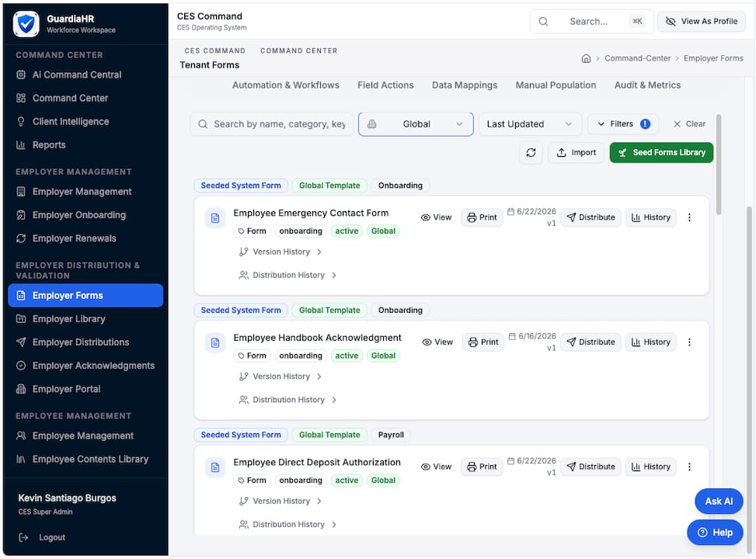Image resolution: width=756 pixels, height=559 pixels.
Task: Open the more options menu for Employee Handbook Acknowledgment
Action: [x=689, y=342]
